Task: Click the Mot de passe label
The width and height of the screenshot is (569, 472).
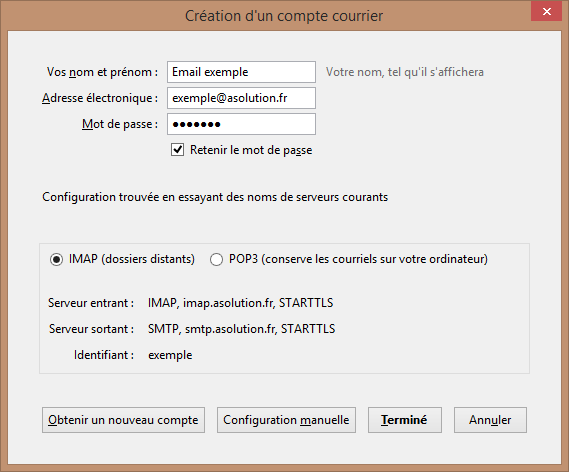Action: (x=120, y=124)
